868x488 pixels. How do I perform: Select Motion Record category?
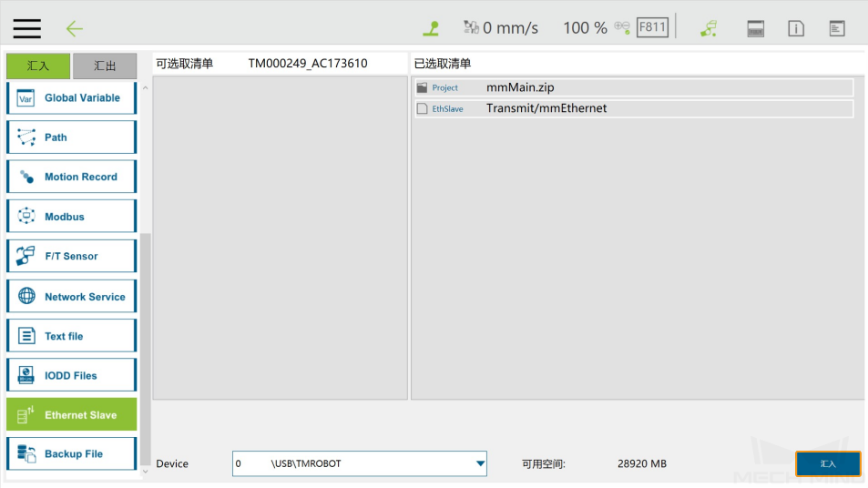pos(71,177)
